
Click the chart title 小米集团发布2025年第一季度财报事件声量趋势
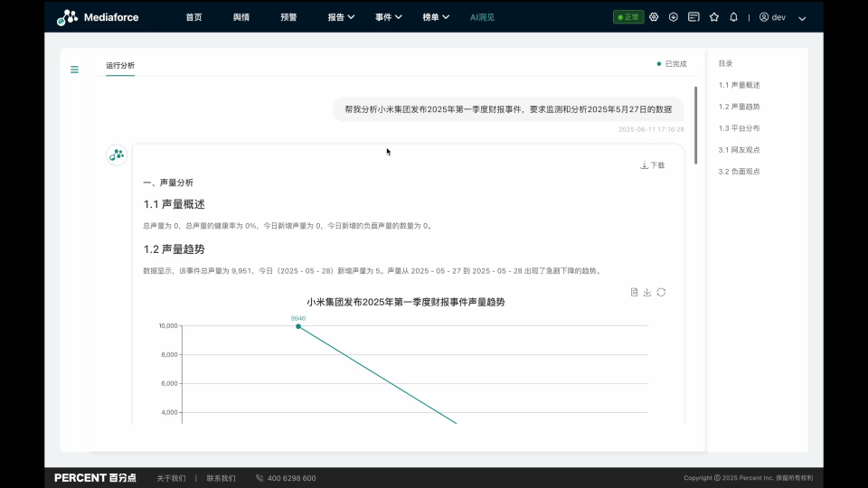point(406,302)
